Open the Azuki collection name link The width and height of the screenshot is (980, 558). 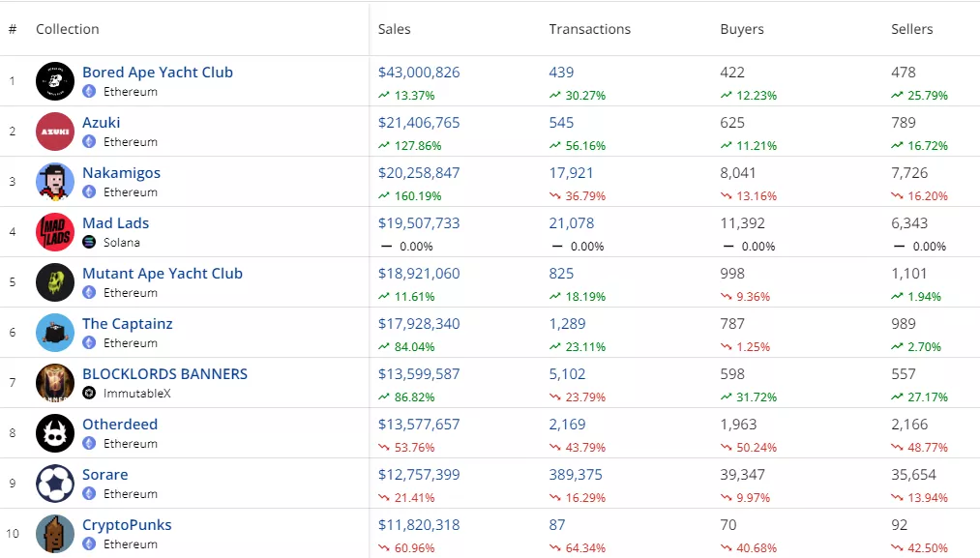[x=102, y=123]
